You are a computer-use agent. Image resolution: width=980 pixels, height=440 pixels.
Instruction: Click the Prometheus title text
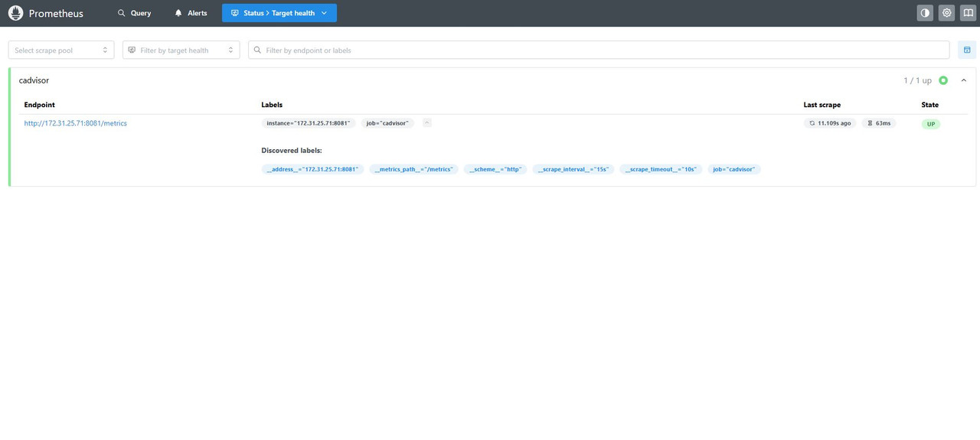point(56,13)
